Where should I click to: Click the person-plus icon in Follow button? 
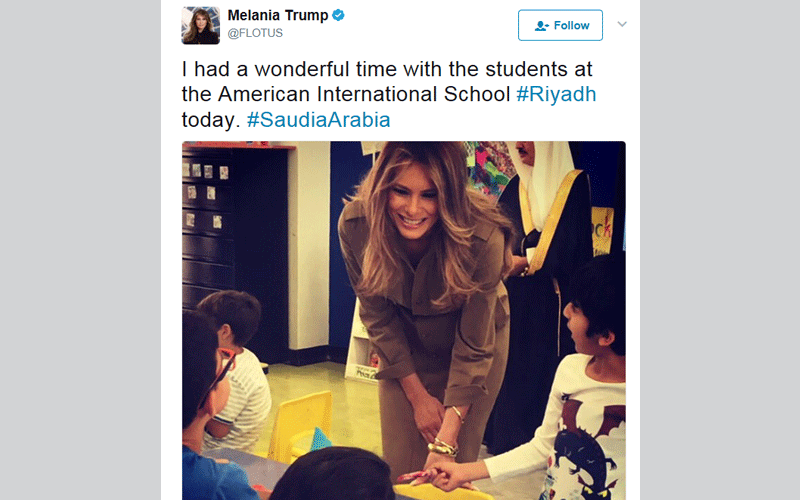541,26
